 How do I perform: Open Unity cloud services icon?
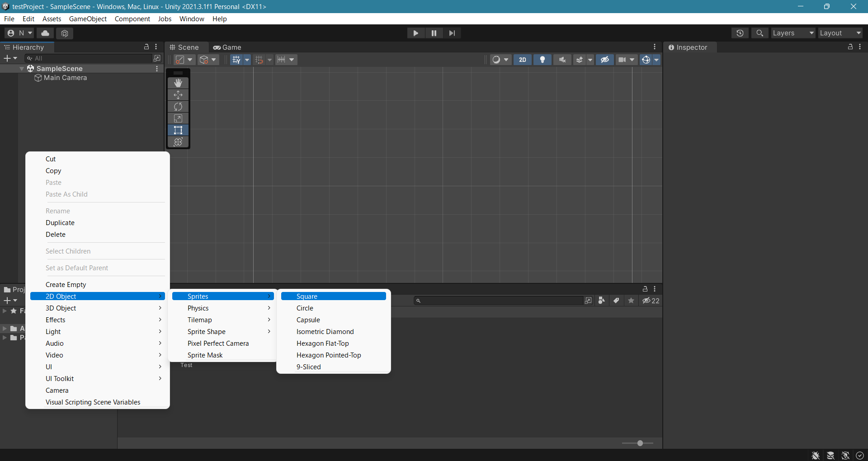click(45, 33)
